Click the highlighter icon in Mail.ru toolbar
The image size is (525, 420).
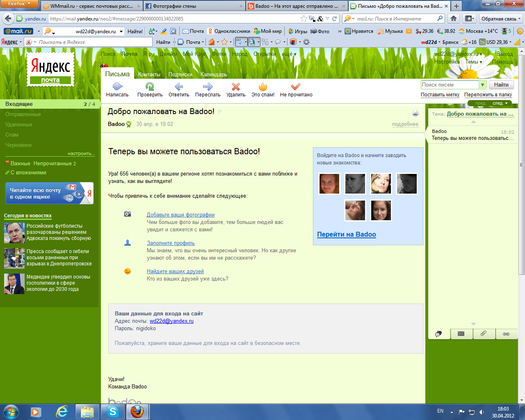(164, 31)
